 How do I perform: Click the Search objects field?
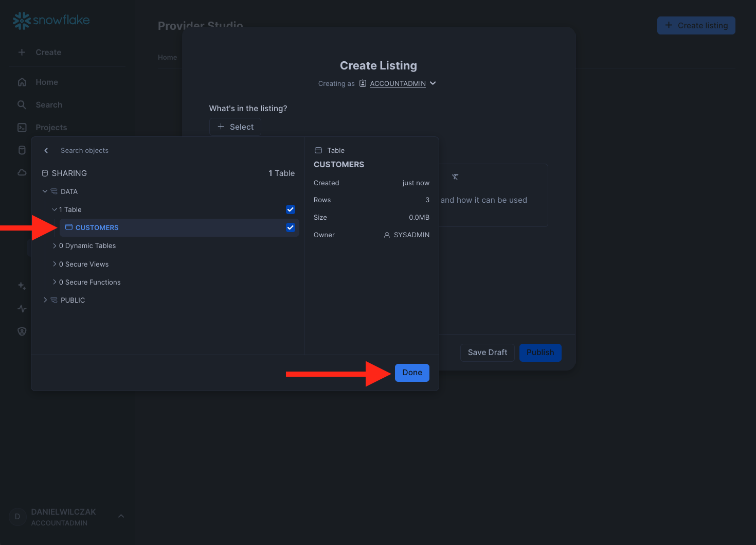point(154,150)
